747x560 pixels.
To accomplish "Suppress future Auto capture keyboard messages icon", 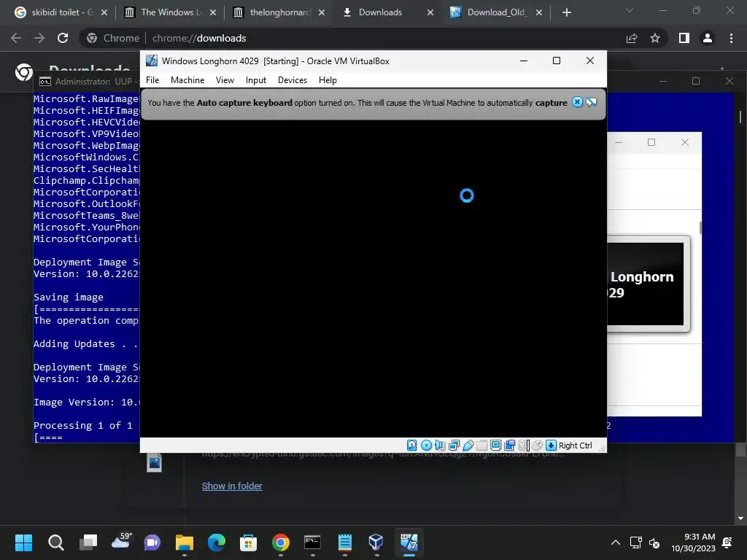I will (x=591, y=102).
